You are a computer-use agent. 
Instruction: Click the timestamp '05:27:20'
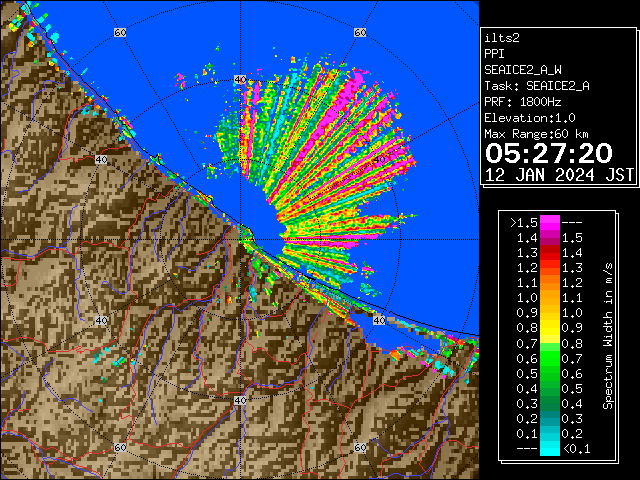[549, 153]
